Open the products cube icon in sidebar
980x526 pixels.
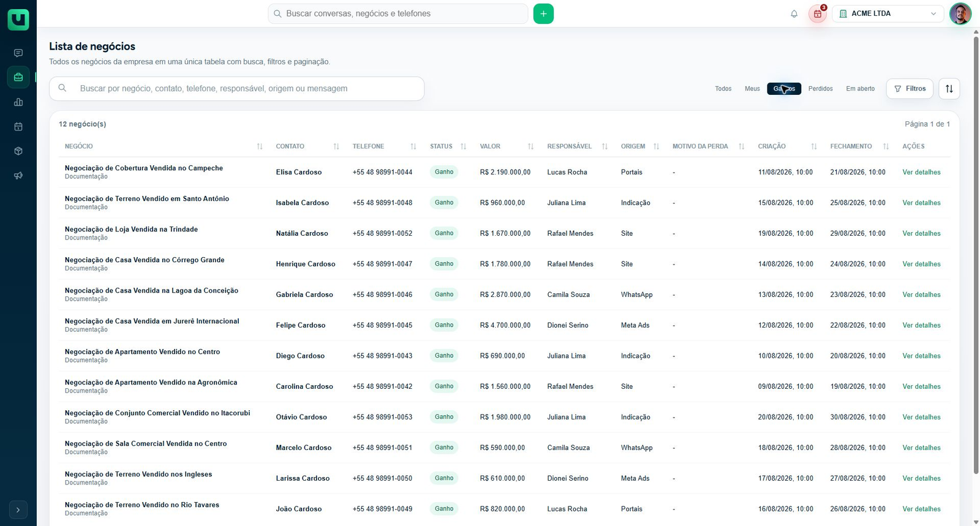click(18, 151)
